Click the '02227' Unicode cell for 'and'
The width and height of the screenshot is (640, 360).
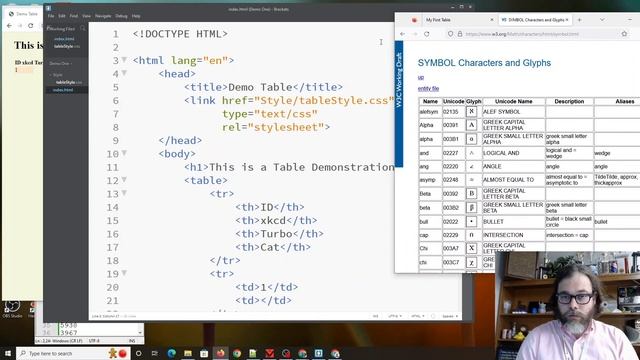click(x=453, y=153)
